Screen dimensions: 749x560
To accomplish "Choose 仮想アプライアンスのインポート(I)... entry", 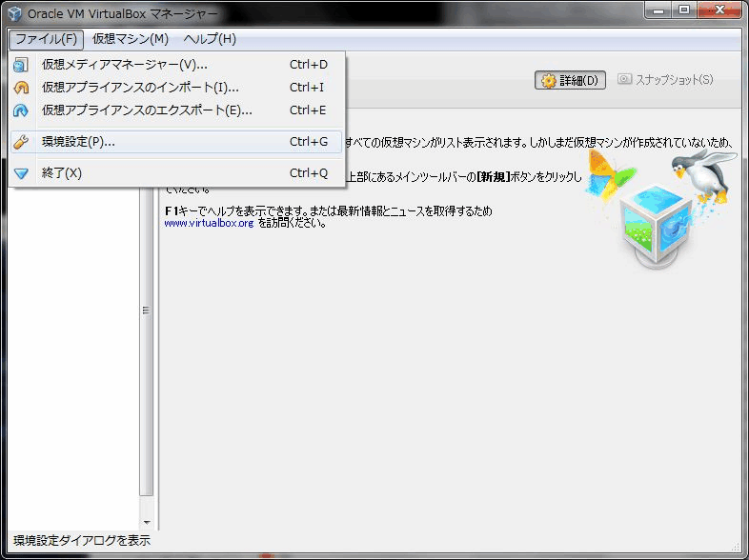I will click(x=176, y=88).
